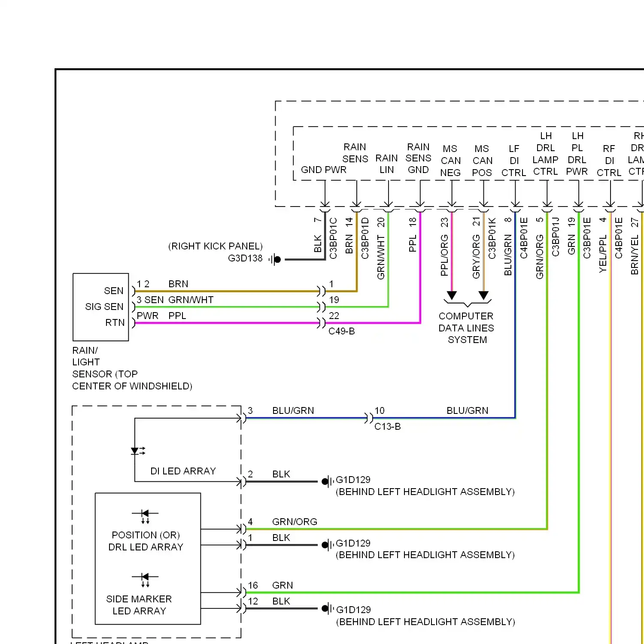Click the diode symbol above SIDE MARKER label
644x644 pixels.
pyautogui.click(x=145, y=580)
